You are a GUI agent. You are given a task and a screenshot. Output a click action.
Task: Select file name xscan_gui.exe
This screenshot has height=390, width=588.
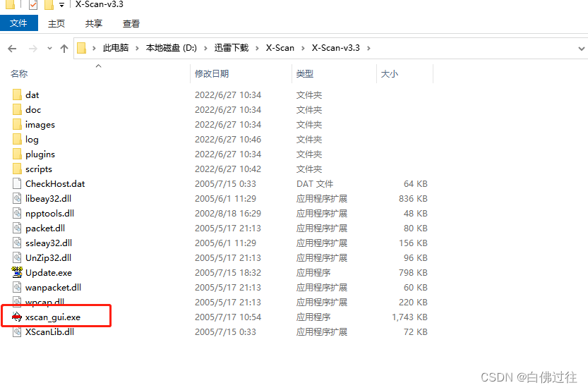(53, 317)
